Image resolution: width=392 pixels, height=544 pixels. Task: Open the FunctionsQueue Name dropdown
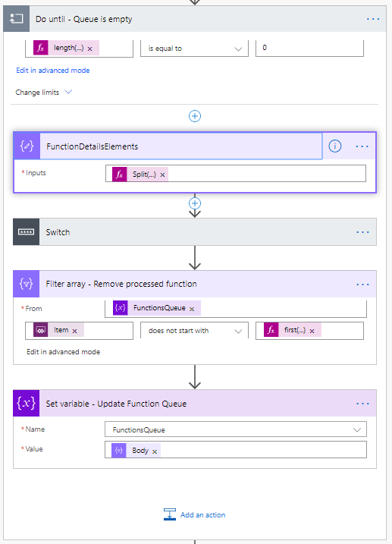point(236,429)
